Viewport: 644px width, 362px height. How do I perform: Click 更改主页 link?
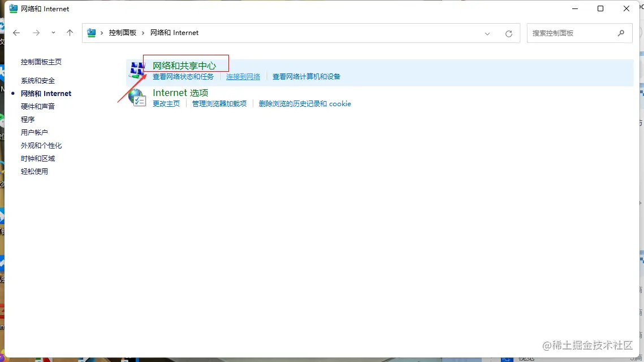(x=166, y=104)
